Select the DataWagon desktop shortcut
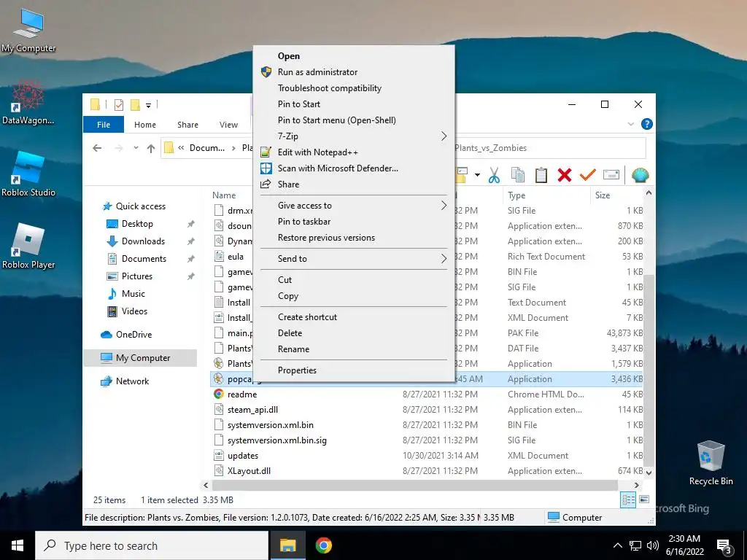 pyautogui.click(x=28, y=102)
